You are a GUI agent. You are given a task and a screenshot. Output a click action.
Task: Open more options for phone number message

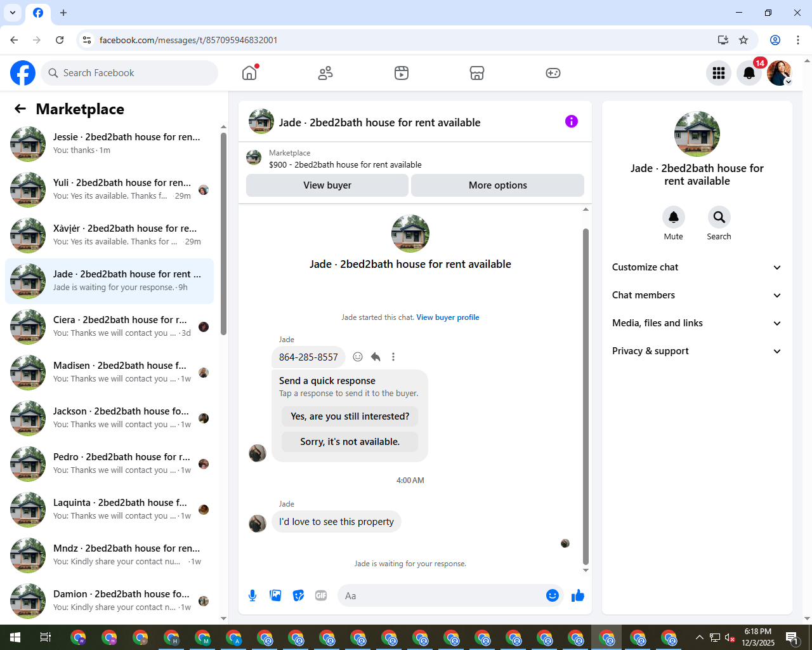pos(393,357)
